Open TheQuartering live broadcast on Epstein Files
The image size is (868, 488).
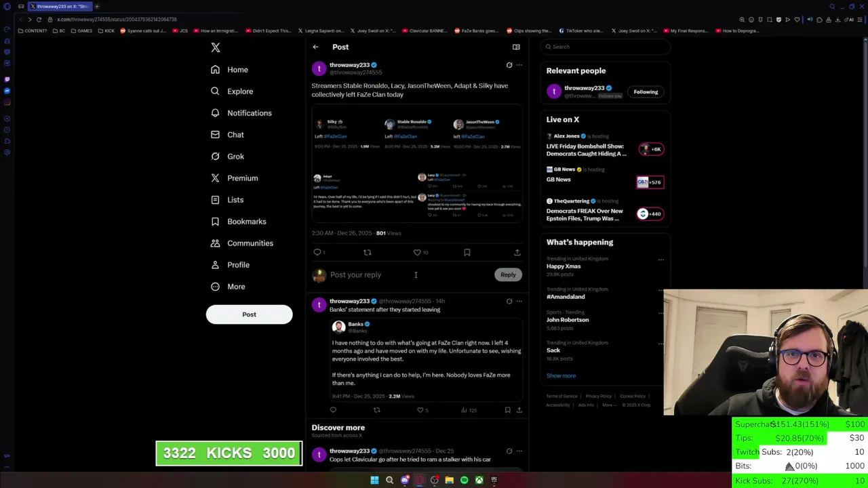pos(606,211)
